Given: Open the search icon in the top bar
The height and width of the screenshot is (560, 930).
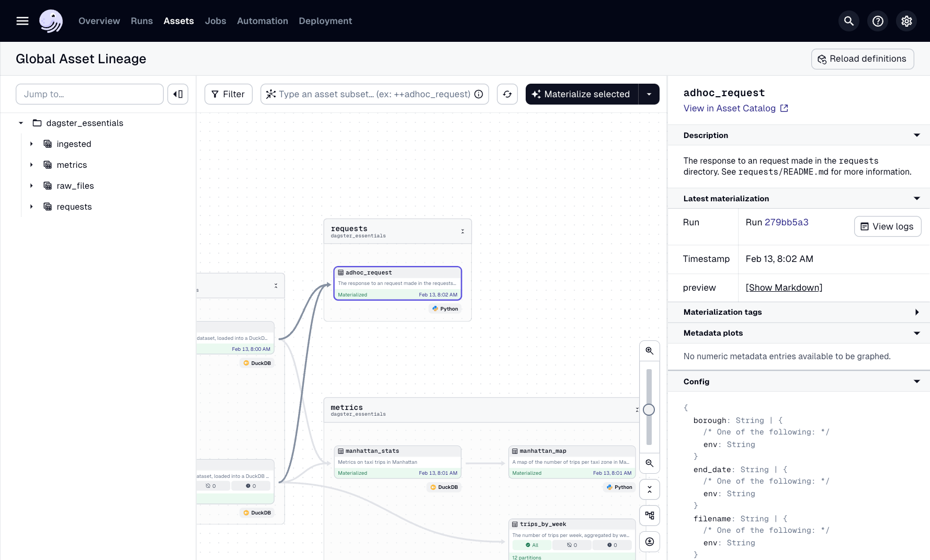Looking at the screenshot, I should click(x=848, y=21).
